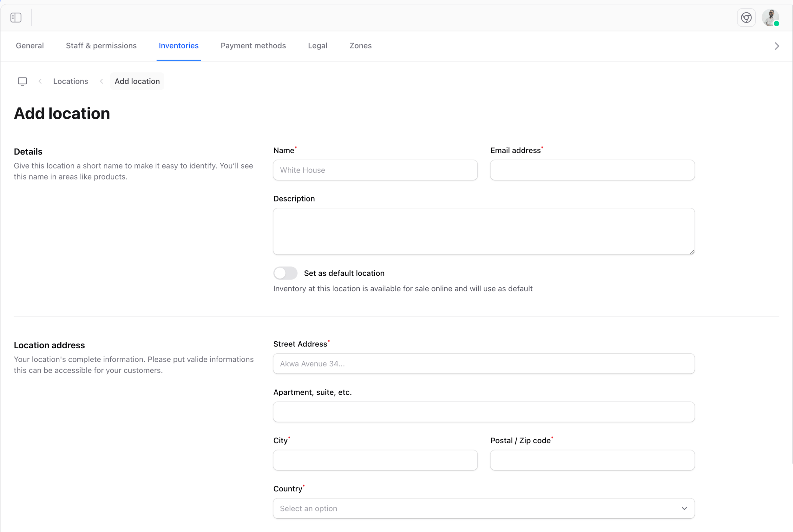This screenshot has height=532, width=793.
Task: Open the browser icon in header
Action: [x=746, y=17]
